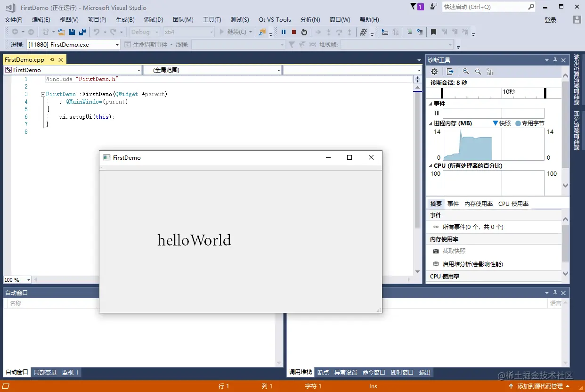Close the FirstDemo.cpp tab
585x392 pixels.
pyautogui.click(x=61, y=60)
